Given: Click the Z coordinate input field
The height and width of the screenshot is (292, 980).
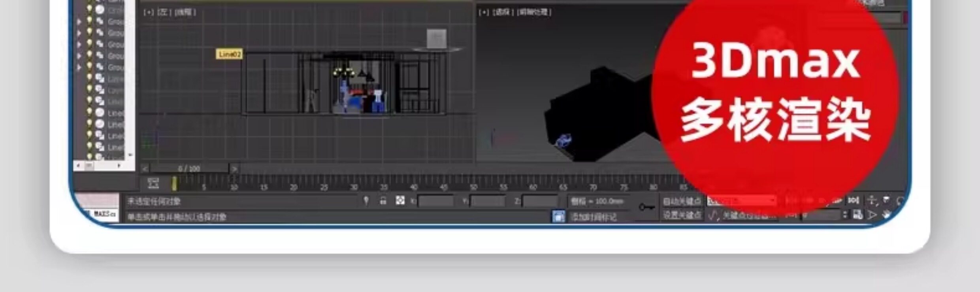Looking at the screenshot, I should (540, 201).
